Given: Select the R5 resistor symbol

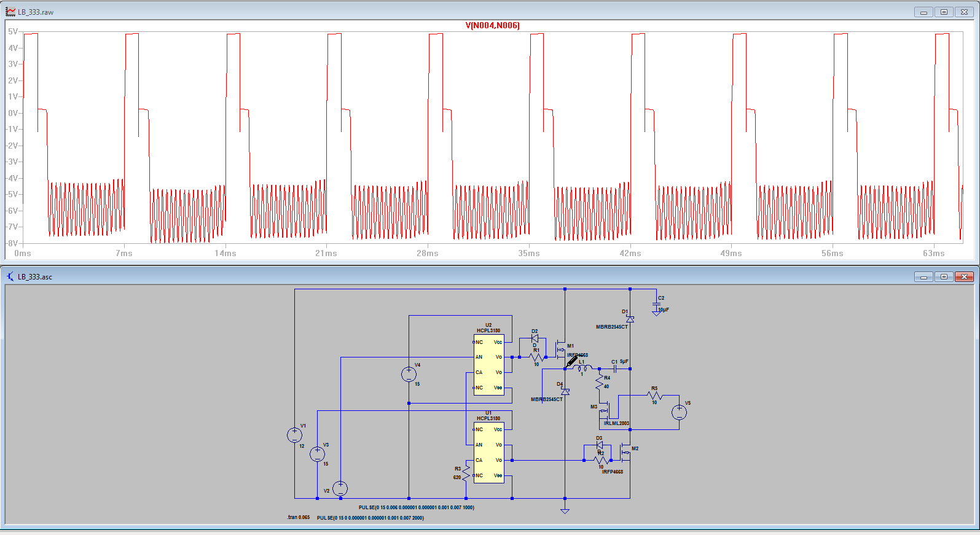Looking at the screenshot, I should point(654,396).
